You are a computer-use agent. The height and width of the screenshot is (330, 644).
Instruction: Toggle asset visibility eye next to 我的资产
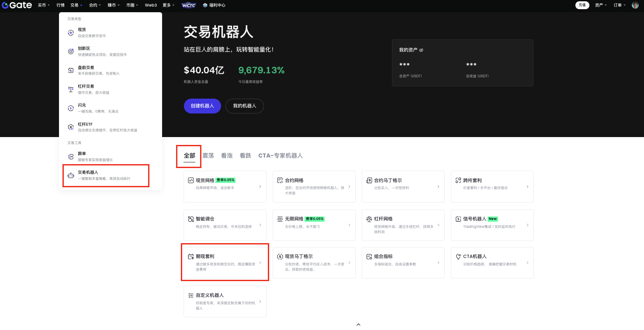click(421, 50)
